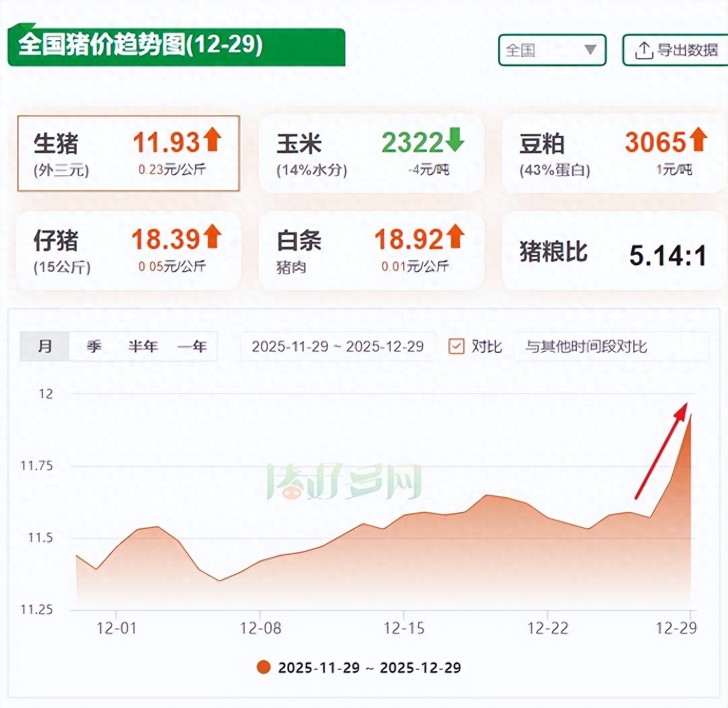
Task: Click the up arrow beside 豆粕 price
Action: [x=698, y=139]
